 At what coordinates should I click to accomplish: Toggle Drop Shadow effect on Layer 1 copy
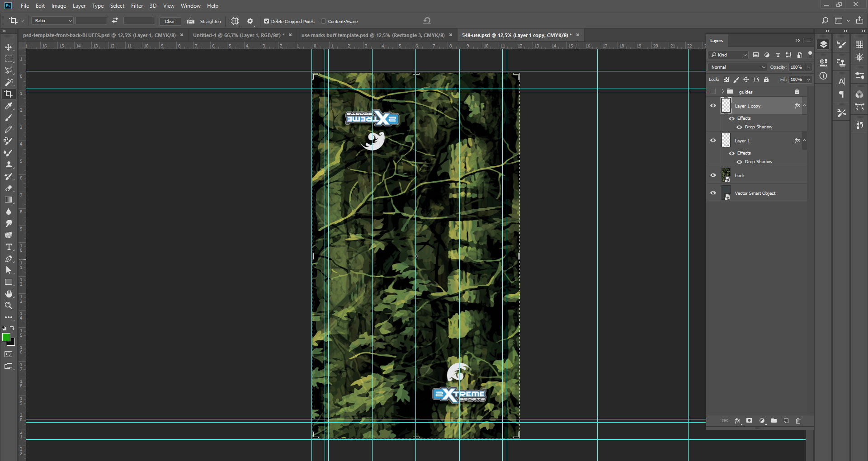(x=740, y=127)
